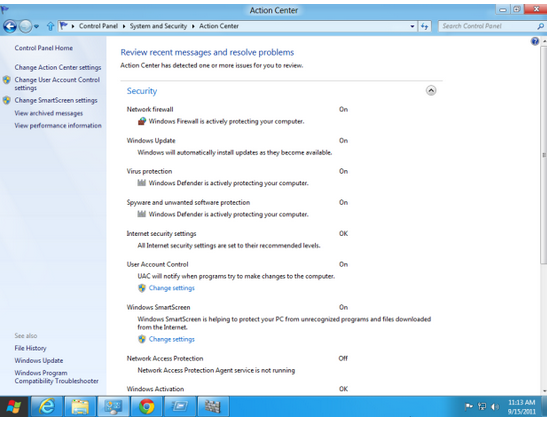Launch Google Chrome from the taskbar
547x425 pixels.
tap(147, 407)
